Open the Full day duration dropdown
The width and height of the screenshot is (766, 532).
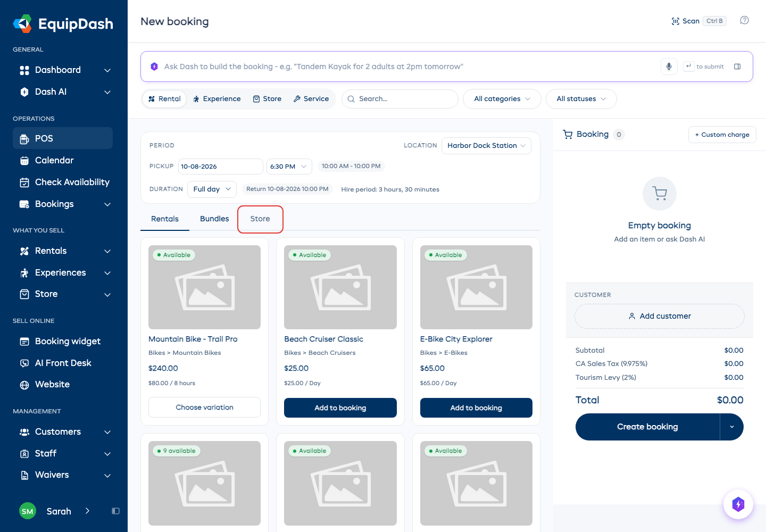point(212,189)
